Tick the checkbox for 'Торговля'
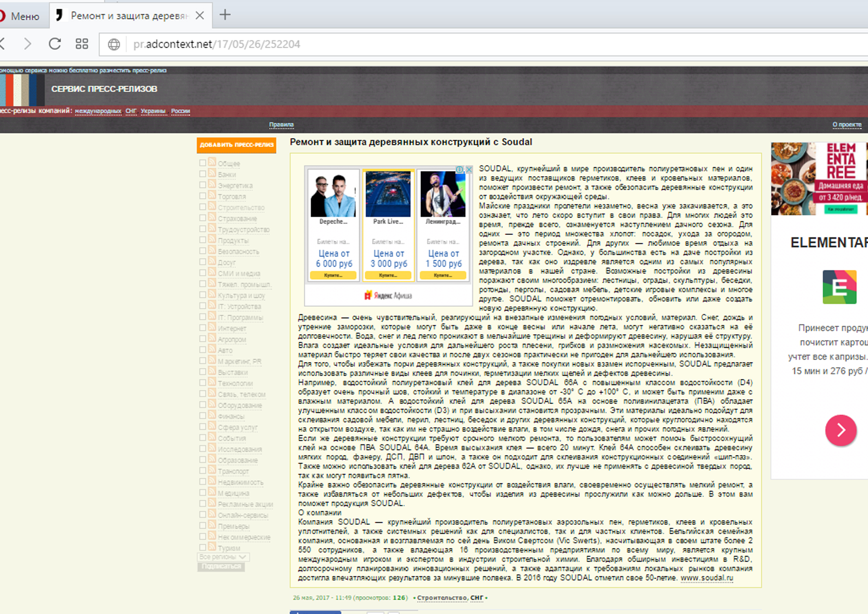 (203, 196)
